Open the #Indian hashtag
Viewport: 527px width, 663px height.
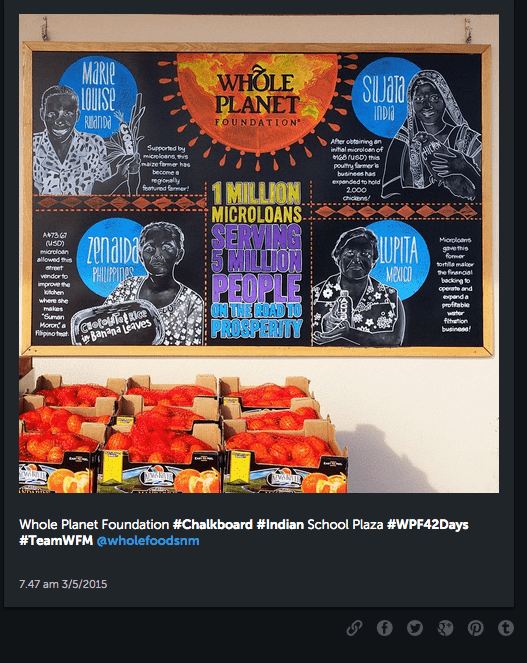[280, 525]
